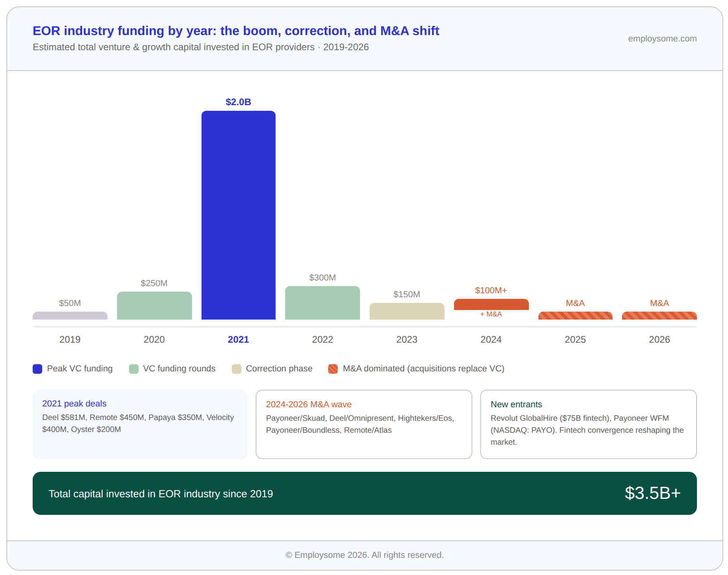728x575 pixels.
Task: Click the "+ M&A" annotation under 2024
Action: pyautogui.click(x=491, y=314)
